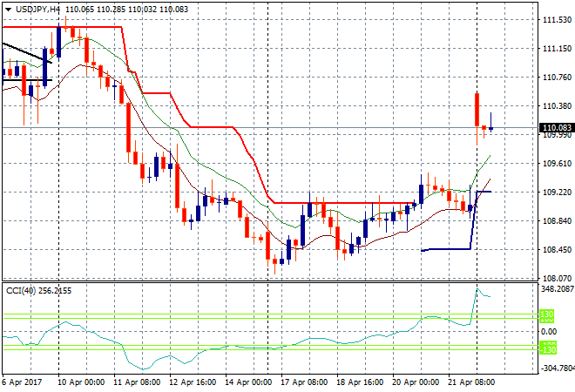Viewport: 575px width, 392px height.
Task: Click the 111.150 price axis label
Action: coord(557,49)
